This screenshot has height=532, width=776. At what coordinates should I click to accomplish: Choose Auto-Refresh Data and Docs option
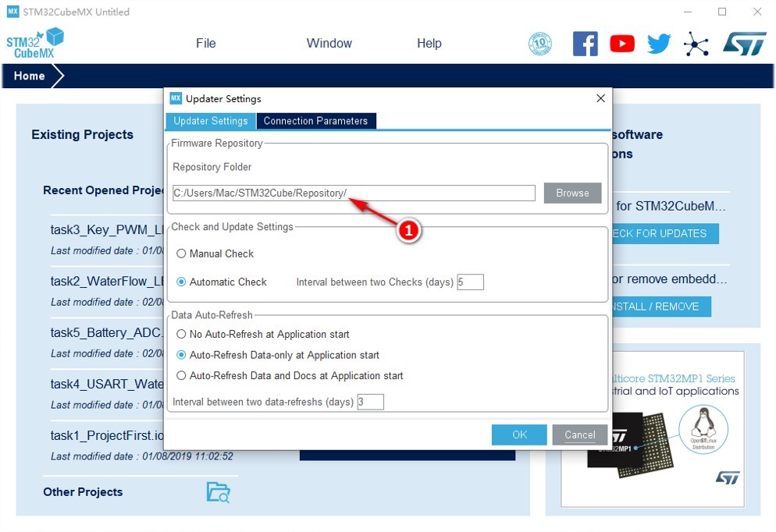pos(181,376)
